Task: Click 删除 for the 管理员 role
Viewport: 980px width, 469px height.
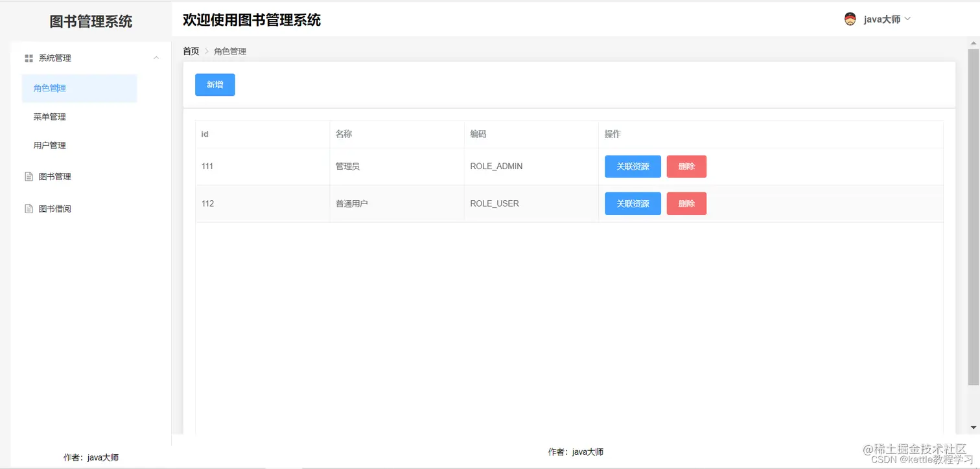Action: [686, 166]
